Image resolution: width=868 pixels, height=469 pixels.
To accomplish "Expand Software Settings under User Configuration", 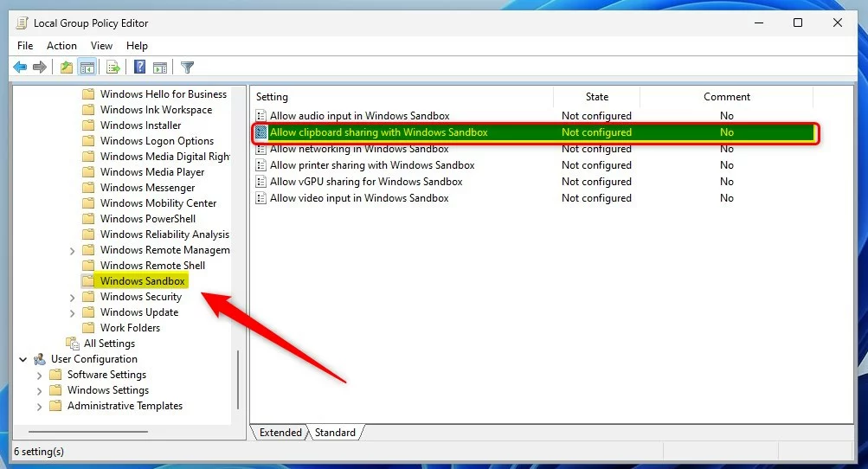I will tap(39, 376).
